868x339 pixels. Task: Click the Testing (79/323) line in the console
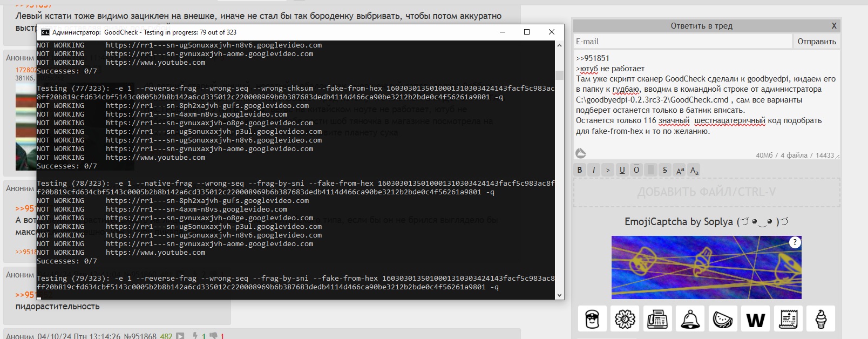pyautogui.click(x=295, y=283)
